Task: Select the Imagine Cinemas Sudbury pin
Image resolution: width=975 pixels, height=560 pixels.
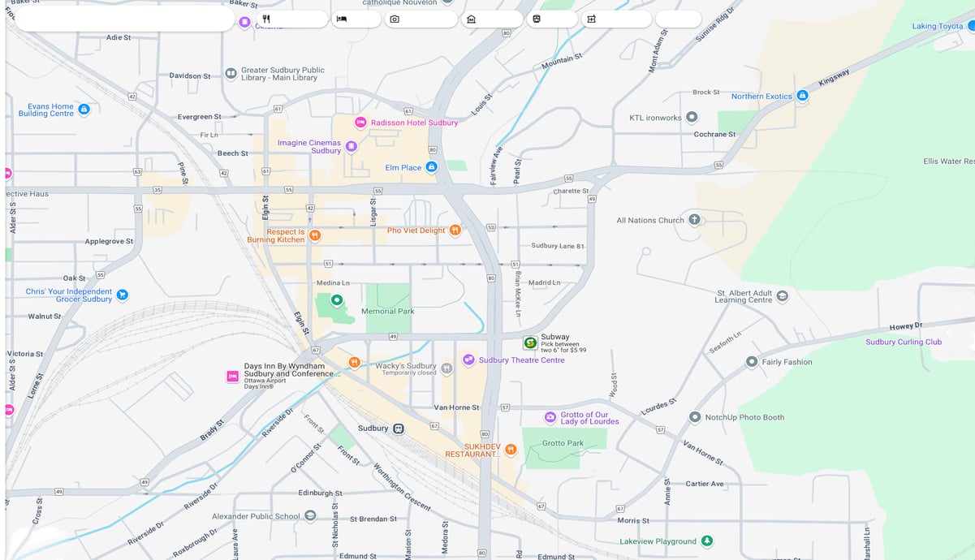Action: 351,146
